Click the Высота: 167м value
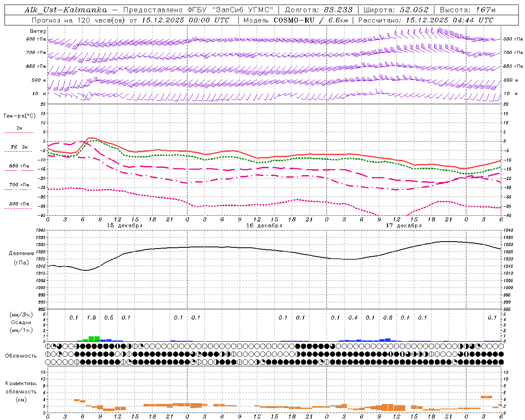Screen dimensions: 525x420 [468, 10]
